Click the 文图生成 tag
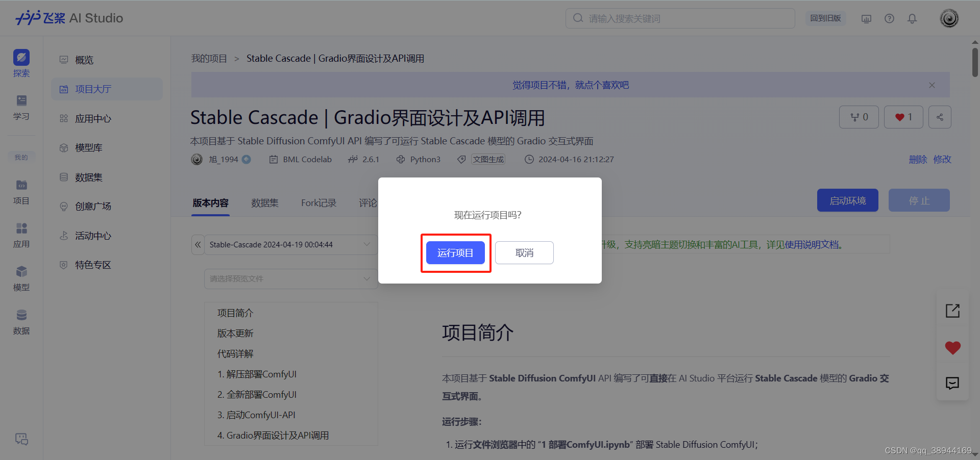The width and height of the screenshot is (980, 460). click(488, 160)
